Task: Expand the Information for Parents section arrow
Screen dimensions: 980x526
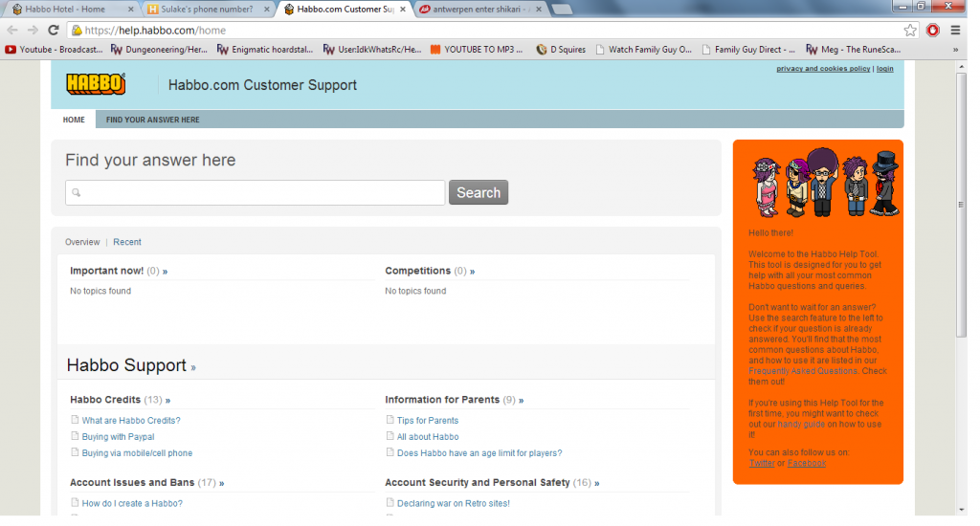Action: click(x=522, y=401)
